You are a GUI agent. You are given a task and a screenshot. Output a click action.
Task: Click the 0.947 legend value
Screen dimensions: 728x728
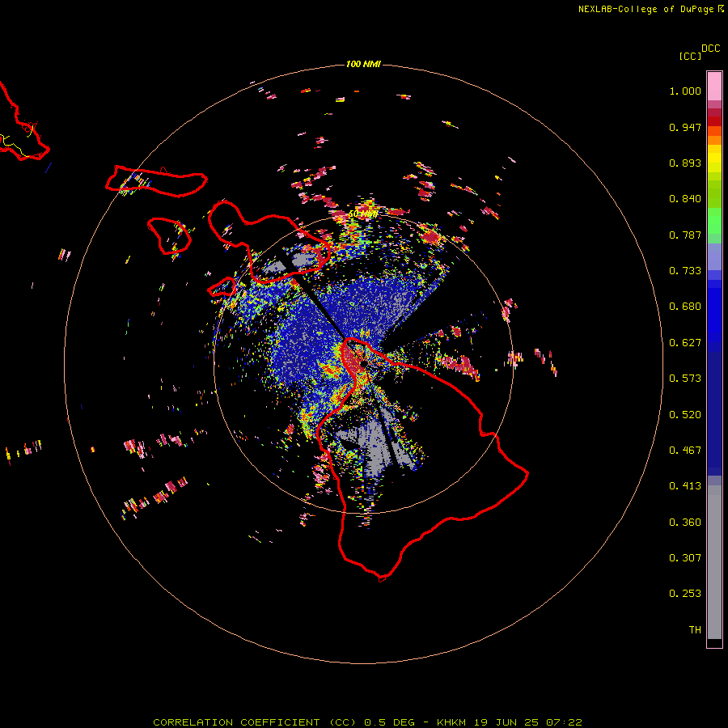[685, 127]
